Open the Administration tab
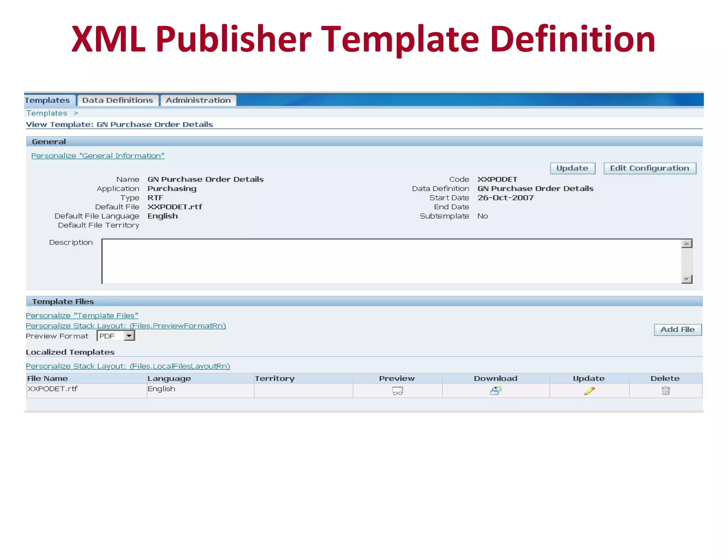Image resolution: width=728 pixels, height=560 pixels. pos(198,101)
